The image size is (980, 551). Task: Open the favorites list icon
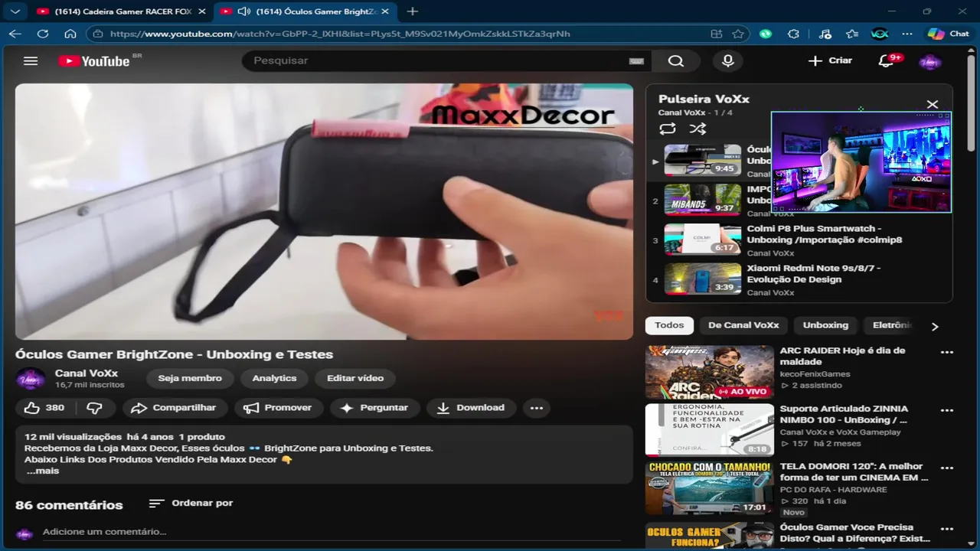[852, 34]
